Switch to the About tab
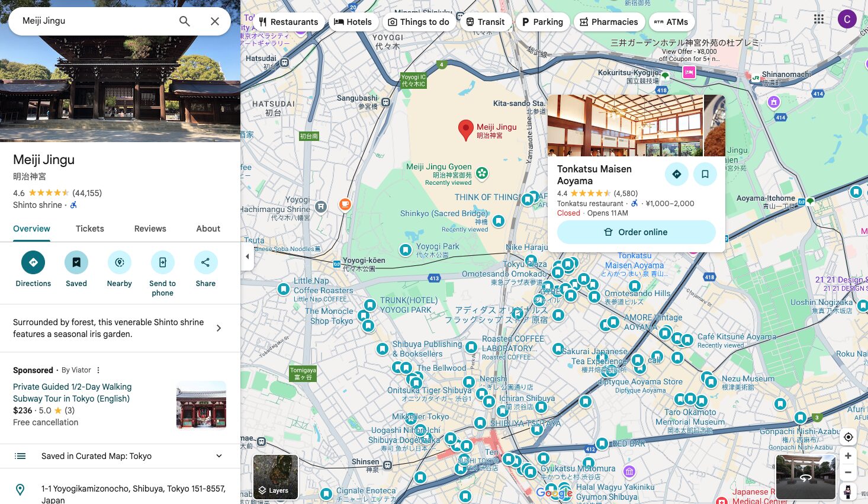Screen dimensions: 868x504 point(208,229)
